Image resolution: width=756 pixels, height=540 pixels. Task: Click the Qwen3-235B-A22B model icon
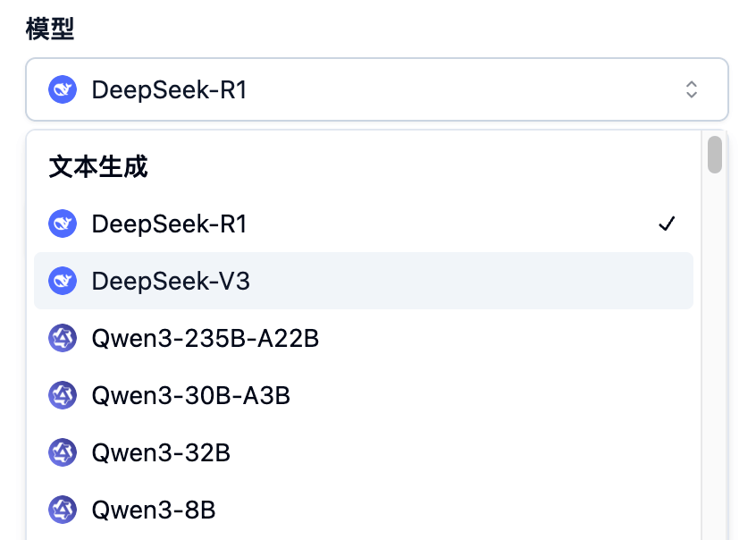63,338
